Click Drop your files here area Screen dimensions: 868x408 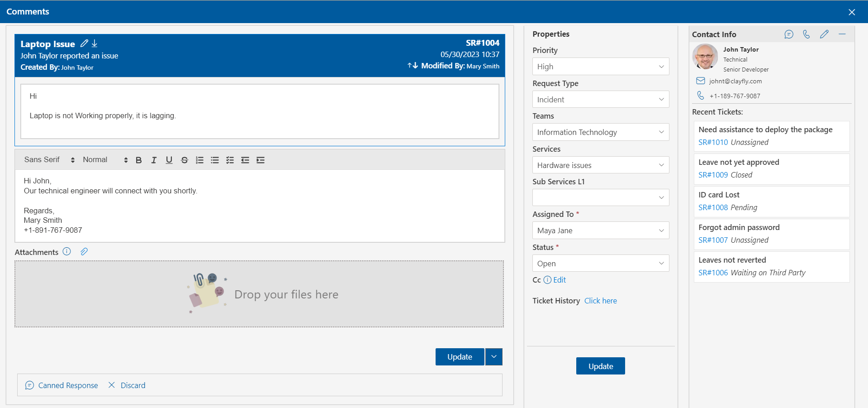click(x=259, y=294)
